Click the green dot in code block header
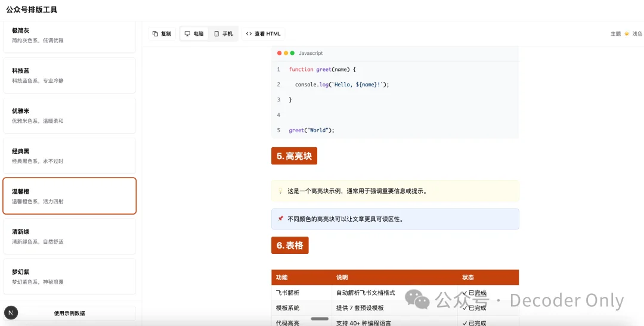 pyautogui.click(x=292, y=53)
